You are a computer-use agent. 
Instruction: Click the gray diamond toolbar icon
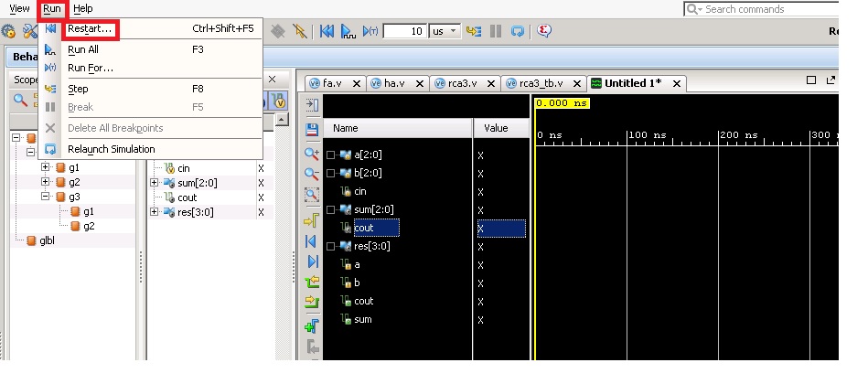[x=277, y=31]
